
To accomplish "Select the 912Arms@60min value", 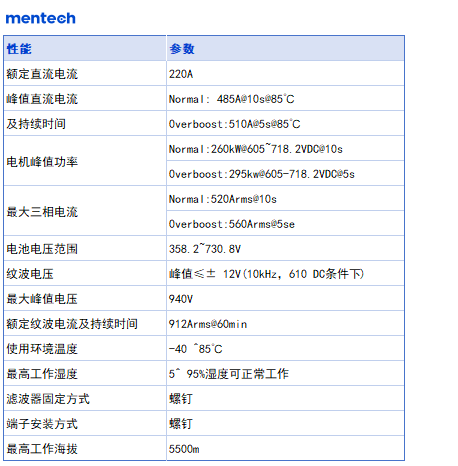I will [208, 324].
